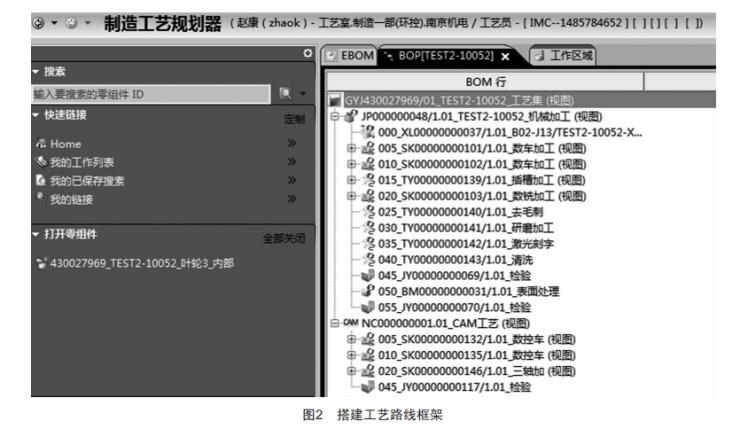Click the back navigation arrow icon
The image size is (740, 429).
tap(39, 23)
